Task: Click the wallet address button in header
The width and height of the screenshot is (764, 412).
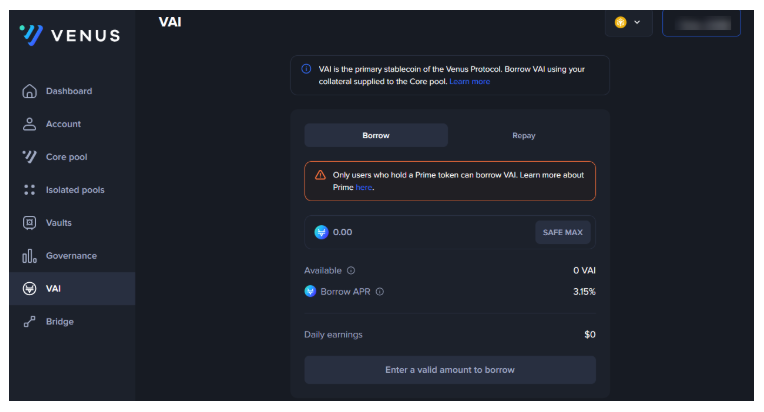Action: pyautogui.click(x=702, y=23)
